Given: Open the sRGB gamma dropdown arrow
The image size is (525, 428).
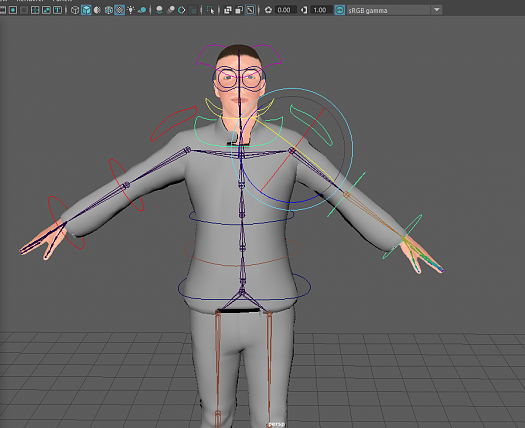Looking at the screenshot, I should pyautogui.click(x=437, y=10).
